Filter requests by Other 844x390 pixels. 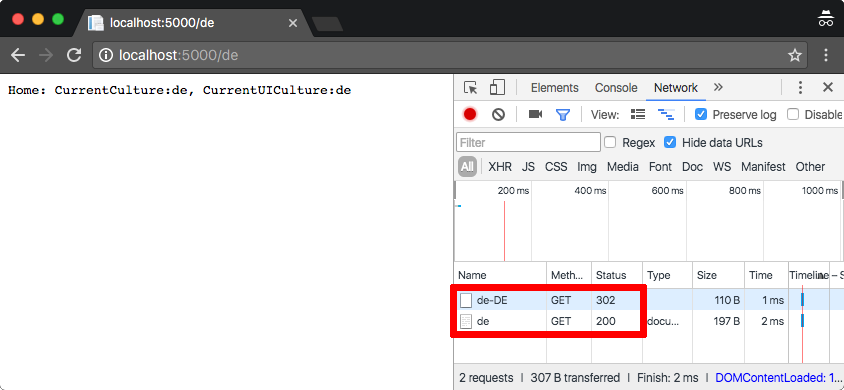coord(810,167)
